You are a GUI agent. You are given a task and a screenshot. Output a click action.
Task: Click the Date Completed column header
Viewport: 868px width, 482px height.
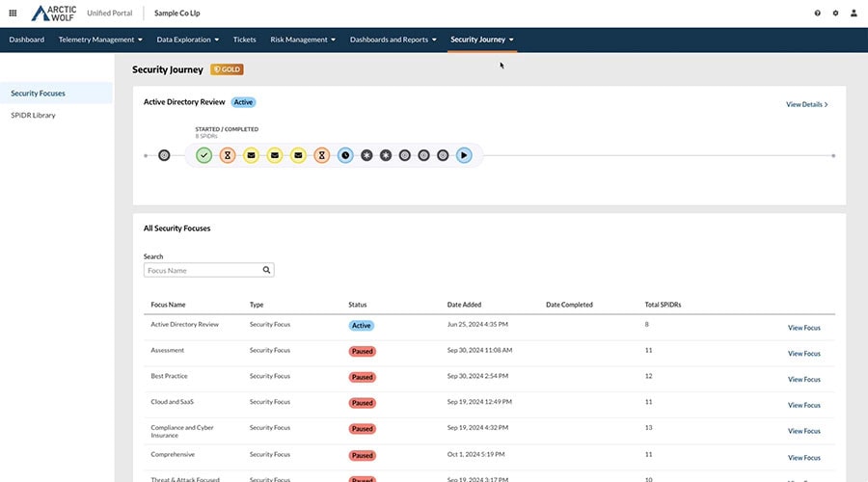point(569,305)
